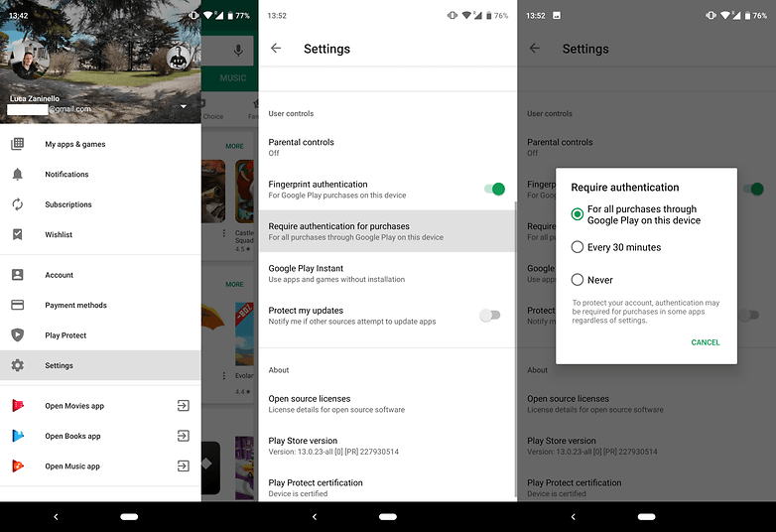The height and width of the screenshot is (532, 776).
Task: Expand the account switcher dropdown arrow
Action: (x=184, y=106)
